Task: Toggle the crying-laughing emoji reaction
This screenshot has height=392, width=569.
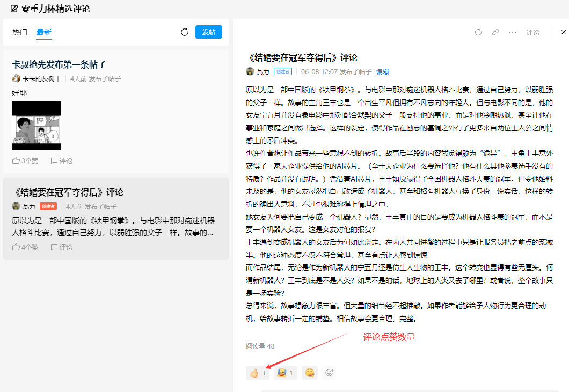Action: point(285,373)
